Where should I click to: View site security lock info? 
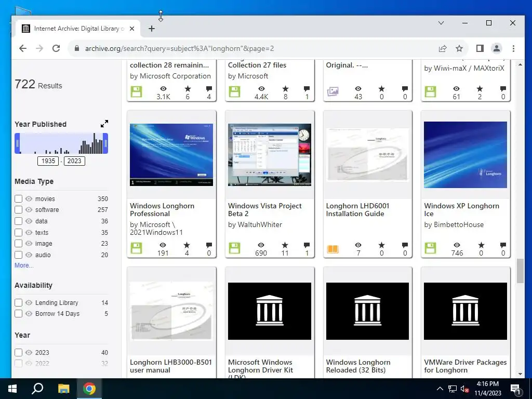coord(77,48)
